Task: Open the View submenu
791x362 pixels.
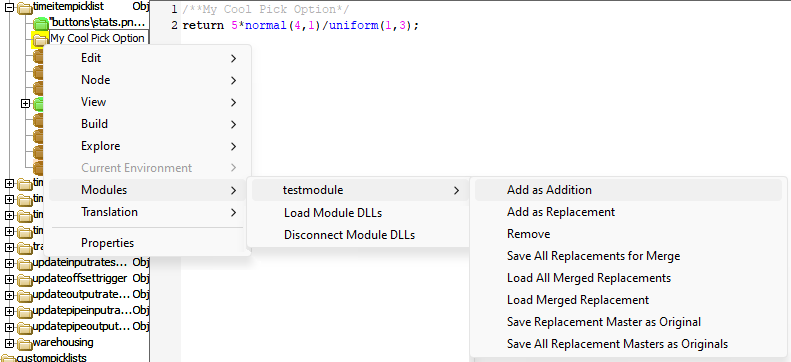Action: click(x=147, y=102)
